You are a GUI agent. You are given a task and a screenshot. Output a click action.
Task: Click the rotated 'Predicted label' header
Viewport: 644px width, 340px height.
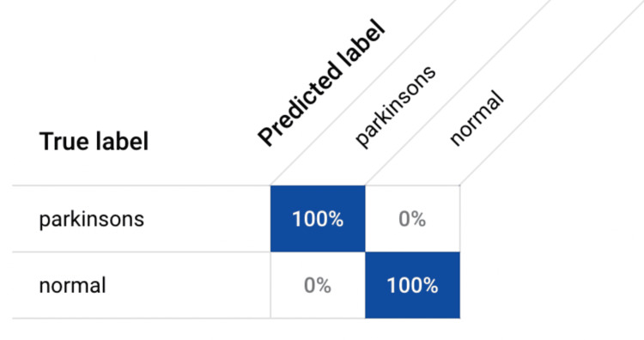pos(321,83)
